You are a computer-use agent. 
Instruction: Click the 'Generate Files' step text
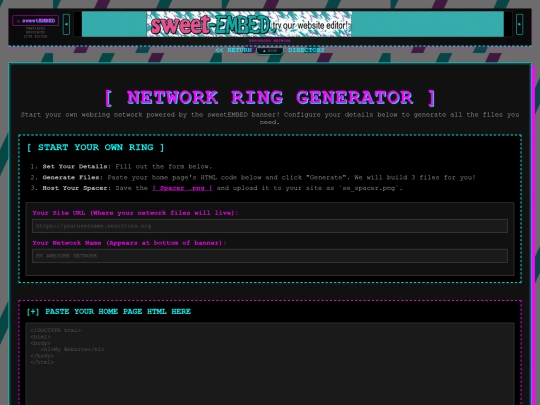pyautogui.click(x=72, y=178)
